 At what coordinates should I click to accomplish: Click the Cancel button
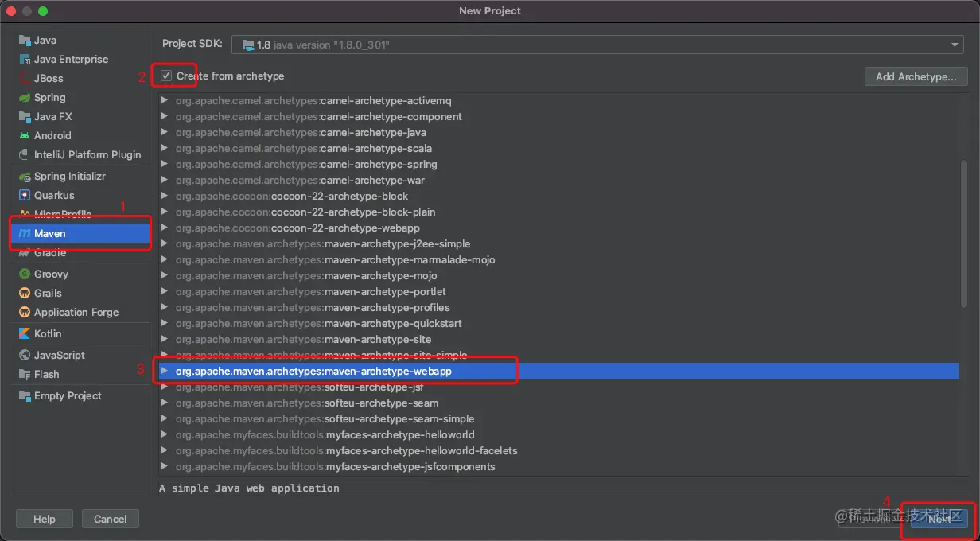[x=110, y=519]
